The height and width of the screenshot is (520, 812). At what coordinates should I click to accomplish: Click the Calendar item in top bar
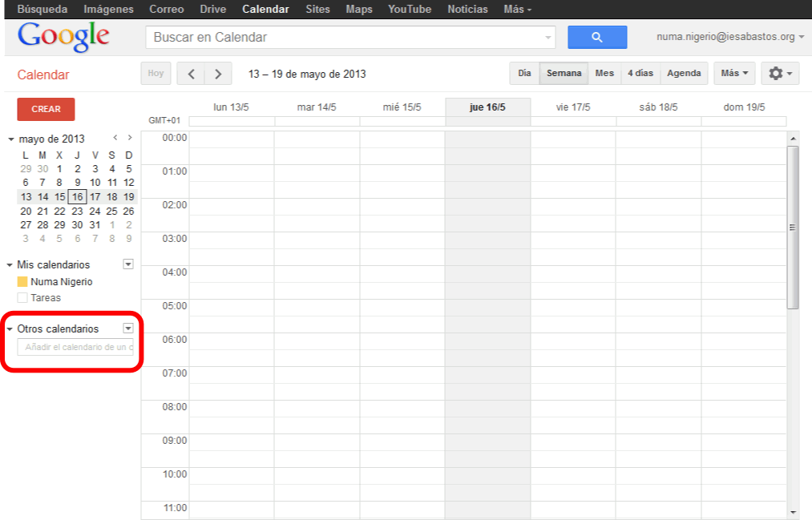click(x=265, y=10)
